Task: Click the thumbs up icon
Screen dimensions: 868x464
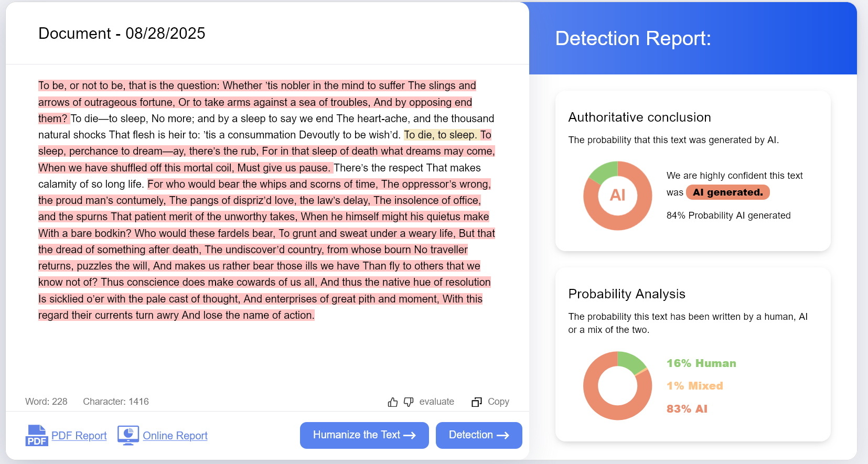Action: pos(393,402)
